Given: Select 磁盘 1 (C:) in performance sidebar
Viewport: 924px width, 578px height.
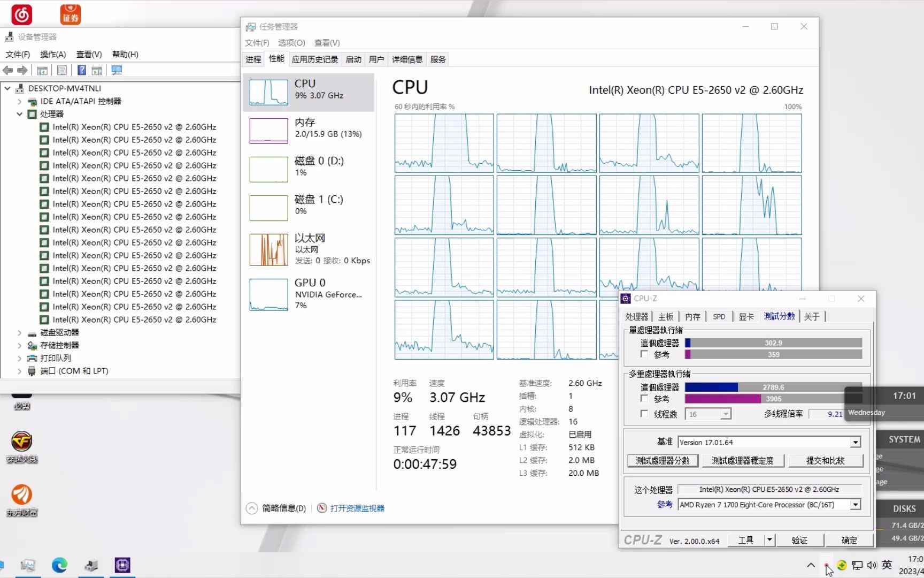Looking at the screenshot, I should click(x=309, y=207).
